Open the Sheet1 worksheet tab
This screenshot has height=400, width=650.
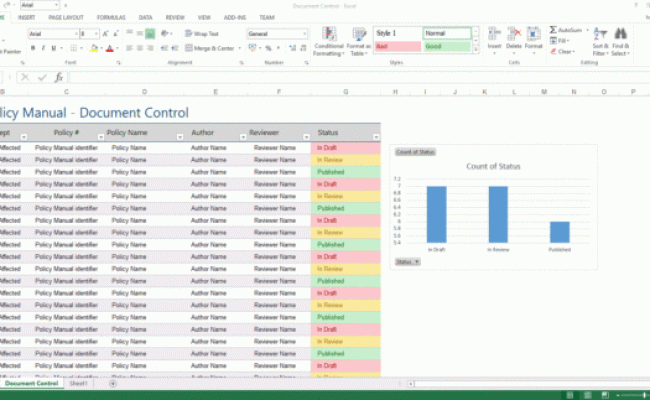tap(78, 383)
